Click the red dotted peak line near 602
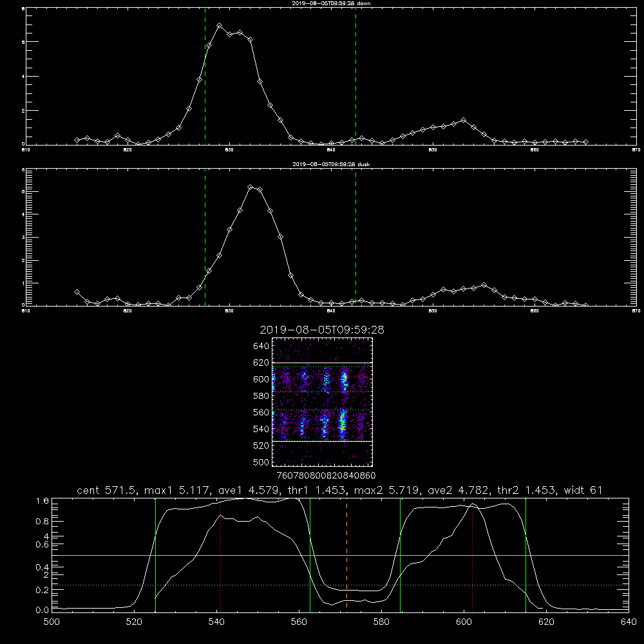 pos(472,556)
